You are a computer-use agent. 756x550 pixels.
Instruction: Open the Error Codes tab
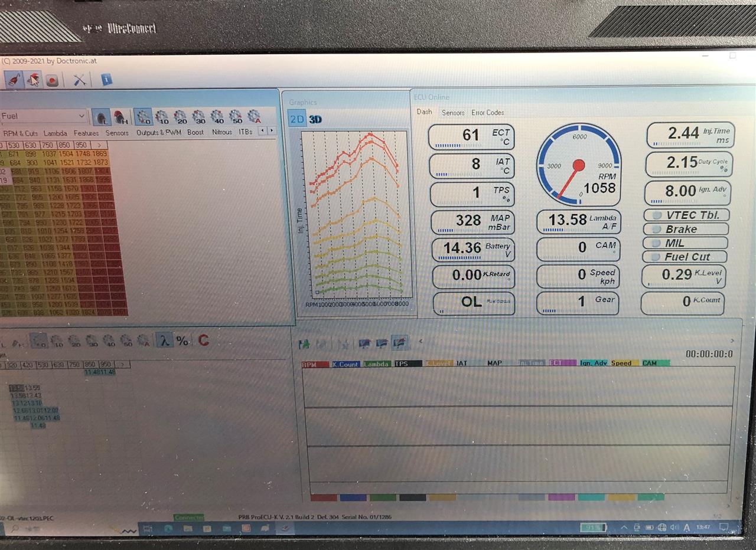coord(488,112)
